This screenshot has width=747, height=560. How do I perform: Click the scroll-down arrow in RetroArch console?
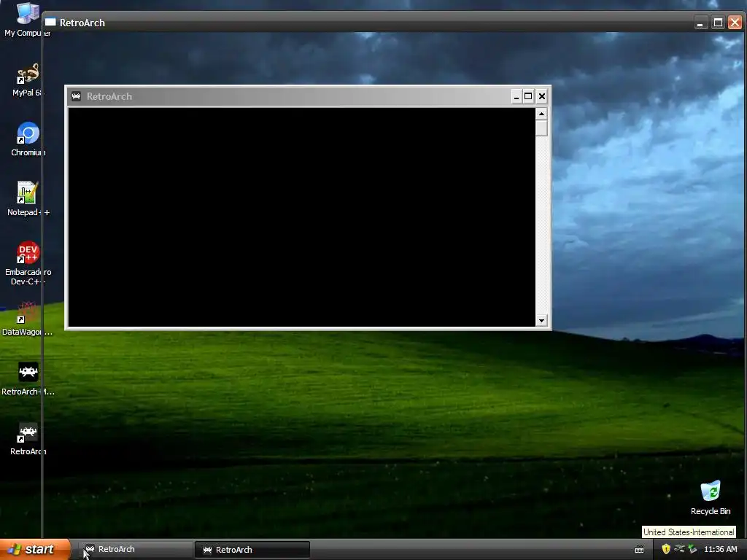541,321
